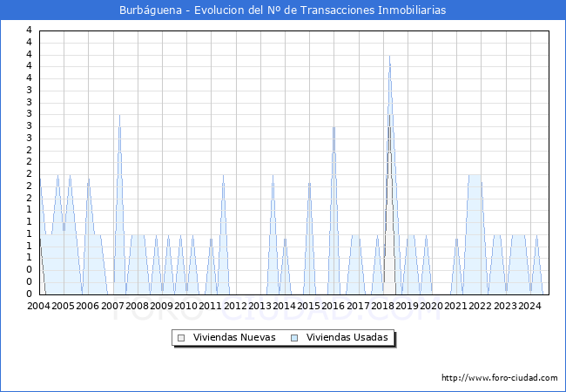Click the 2010 x-axis year label
Image resolution: width=566 pixels, height=392 pixels.
click(x=185, y=306)
